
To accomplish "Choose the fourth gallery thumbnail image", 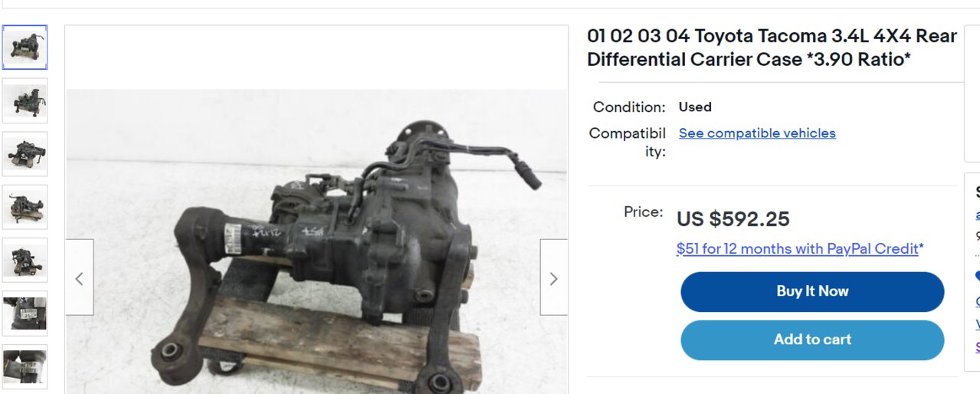I will click(25, 207).
